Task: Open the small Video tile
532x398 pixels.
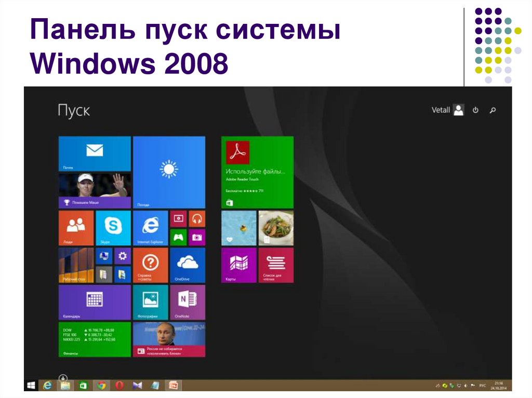Action: (x=179, y=218)
